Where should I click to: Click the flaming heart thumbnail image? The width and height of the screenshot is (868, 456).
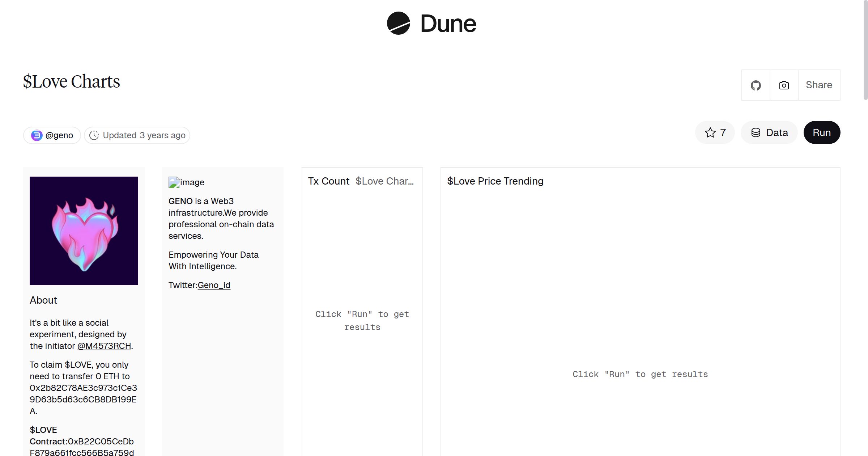pyautogui.click(x=84, y=231)
